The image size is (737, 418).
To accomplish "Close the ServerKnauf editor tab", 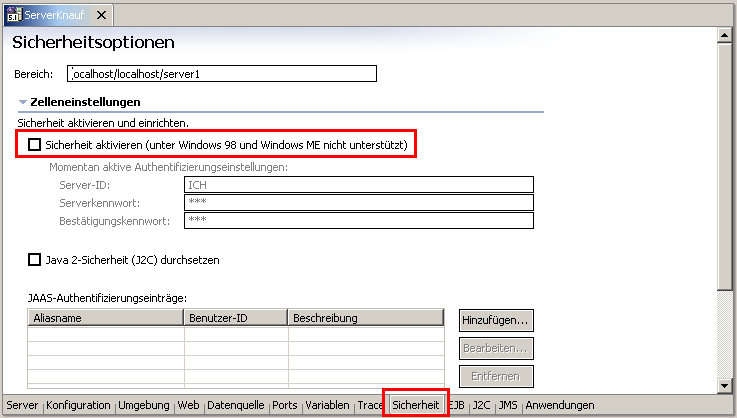I will click(101, 16).
